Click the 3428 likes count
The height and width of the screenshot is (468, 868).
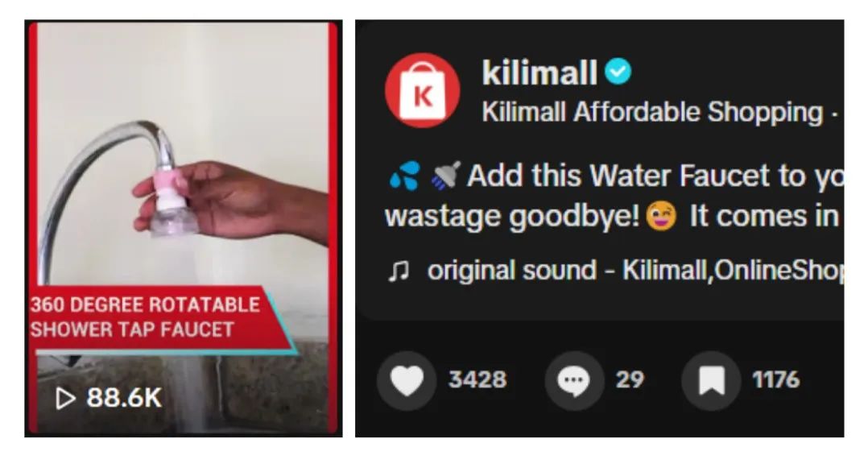[477, 380]
